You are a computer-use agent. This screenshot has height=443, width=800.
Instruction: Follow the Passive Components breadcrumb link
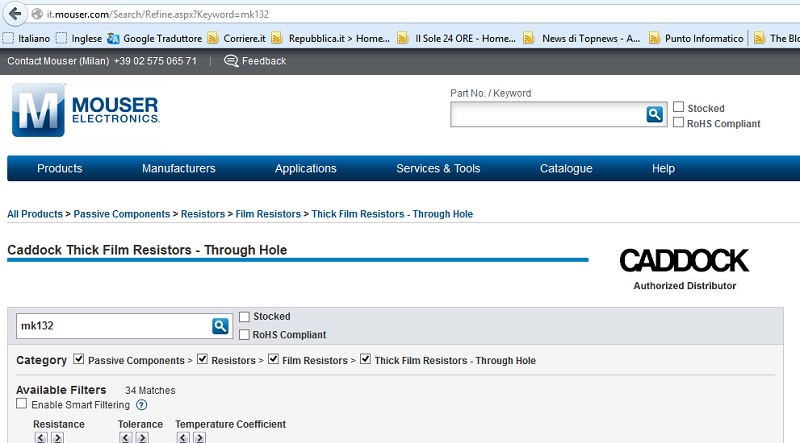(x=121, y=214)
